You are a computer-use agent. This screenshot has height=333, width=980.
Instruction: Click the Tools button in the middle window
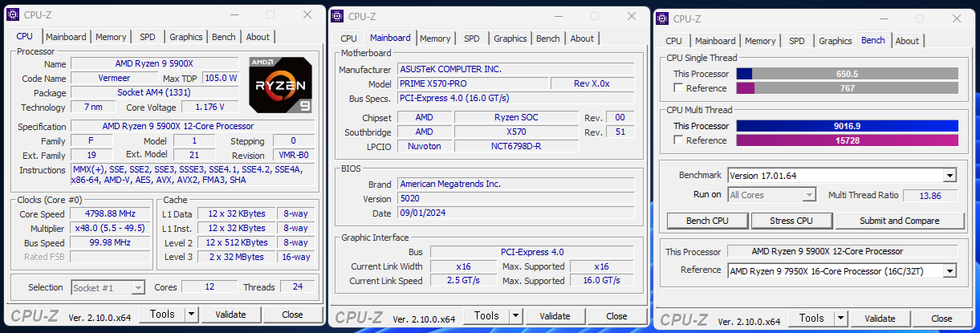point(486,316)
